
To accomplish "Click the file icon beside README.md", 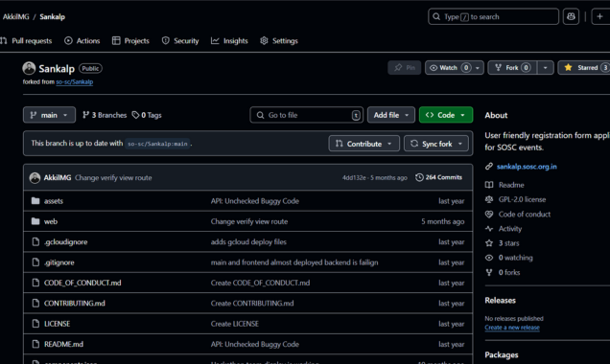I will (35, 344).
